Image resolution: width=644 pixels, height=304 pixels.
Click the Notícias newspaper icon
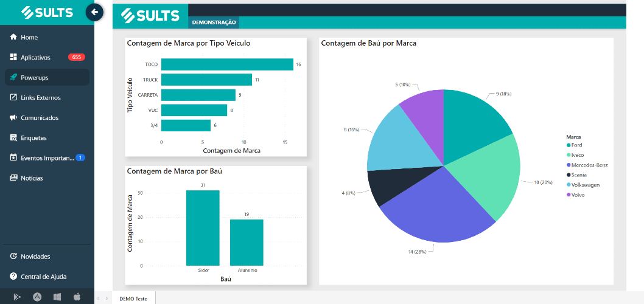pyautogui.click(x=13, y=178)
